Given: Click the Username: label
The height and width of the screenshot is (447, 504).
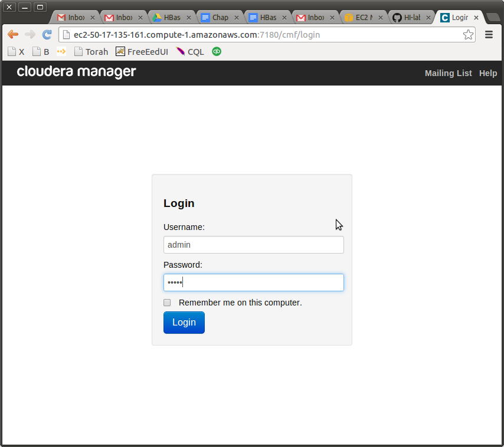Looking at the screenshot, I should pyautogui.click(x=184, y=227).
